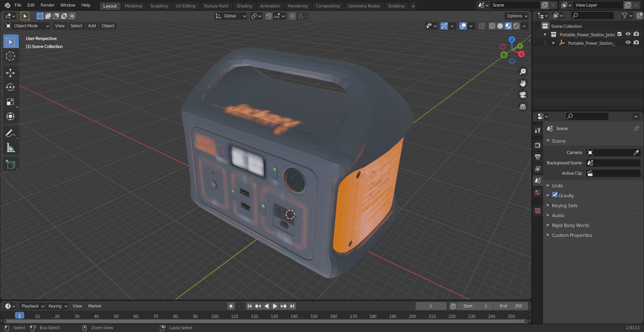Screen dimensions: 644x332
Task: Open the viewport Add menu
Action: pos(92,26)
